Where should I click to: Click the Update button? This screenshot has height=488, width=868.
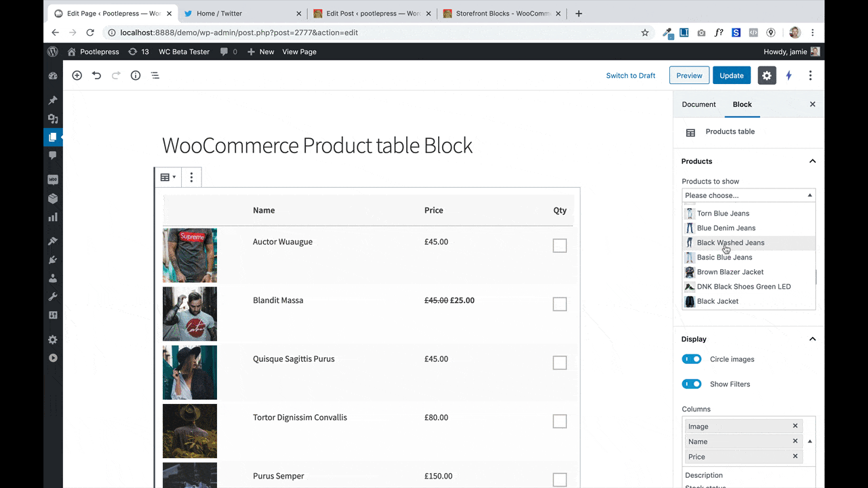pyautogui.click(x=731, y=75)
